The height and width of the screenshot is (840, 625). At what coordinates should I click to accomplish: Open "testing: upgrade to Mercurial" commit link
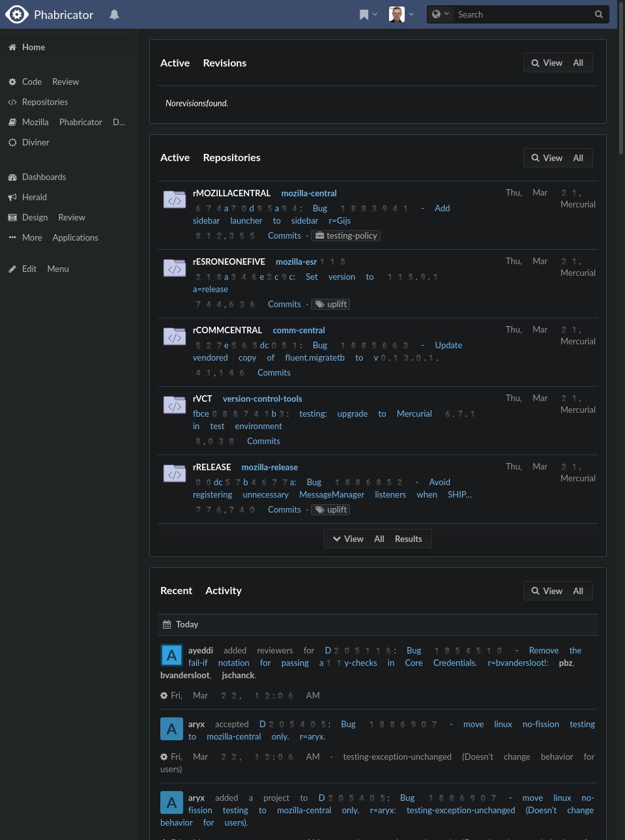tap(335, 420)
